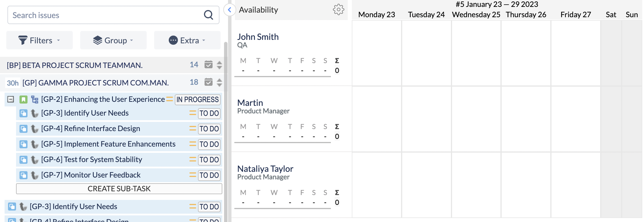
Task: Collapse left panel with chevron arrow
Action: click(229, 10)
